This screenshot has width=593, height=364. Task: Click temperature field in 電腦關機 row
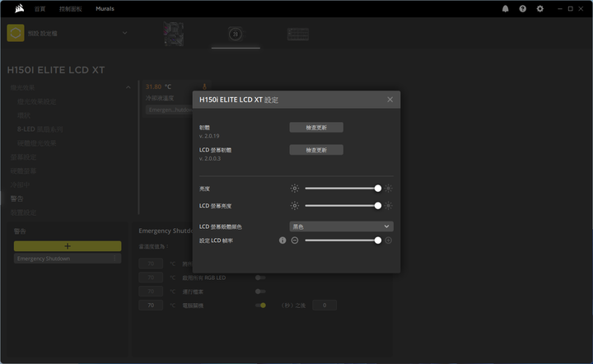151,305
